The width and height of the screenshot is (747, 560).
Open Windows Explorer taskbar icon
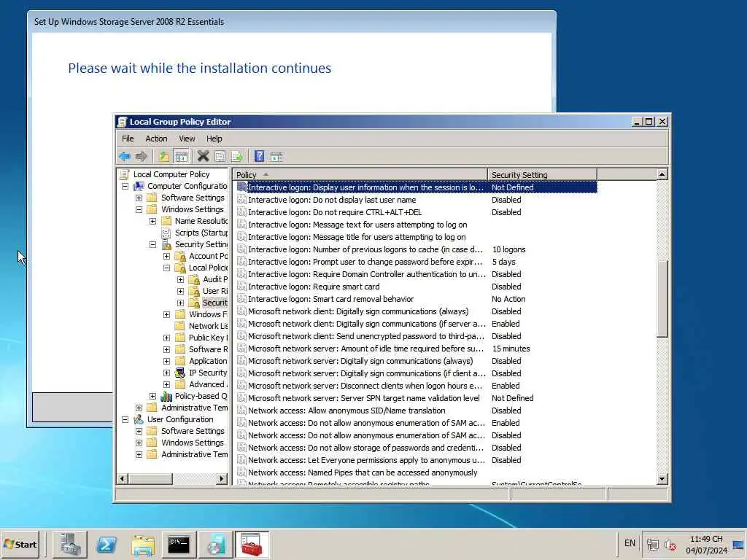tap(143, 545)
